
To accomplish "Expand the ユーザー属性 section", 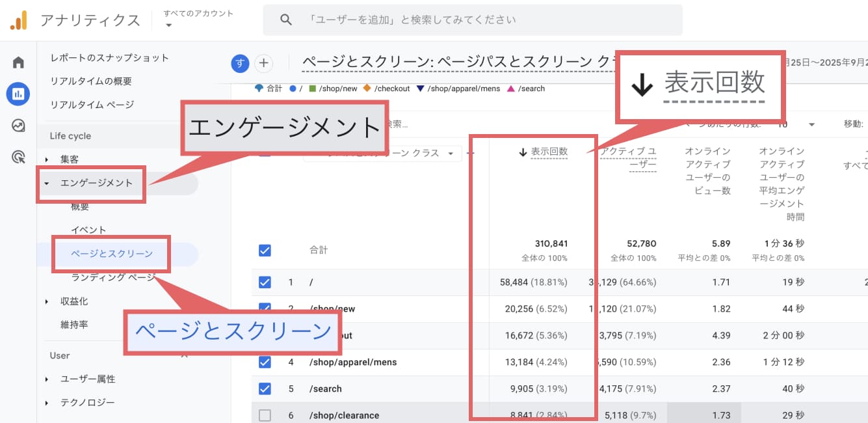I will point(87,379).
